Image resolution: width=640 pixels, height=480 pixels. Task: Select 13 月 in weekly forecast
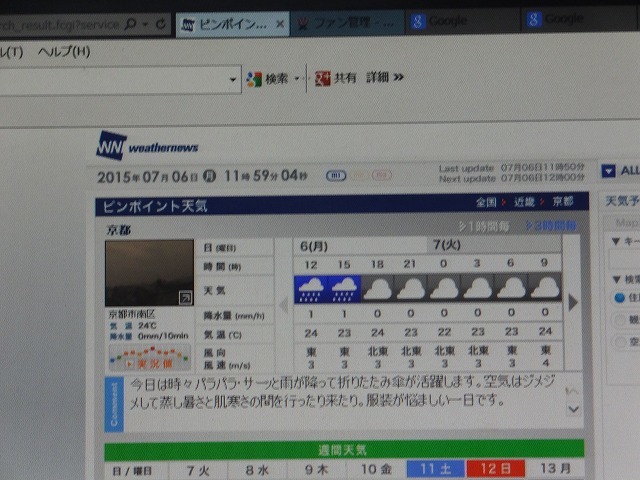pos(555,468)
